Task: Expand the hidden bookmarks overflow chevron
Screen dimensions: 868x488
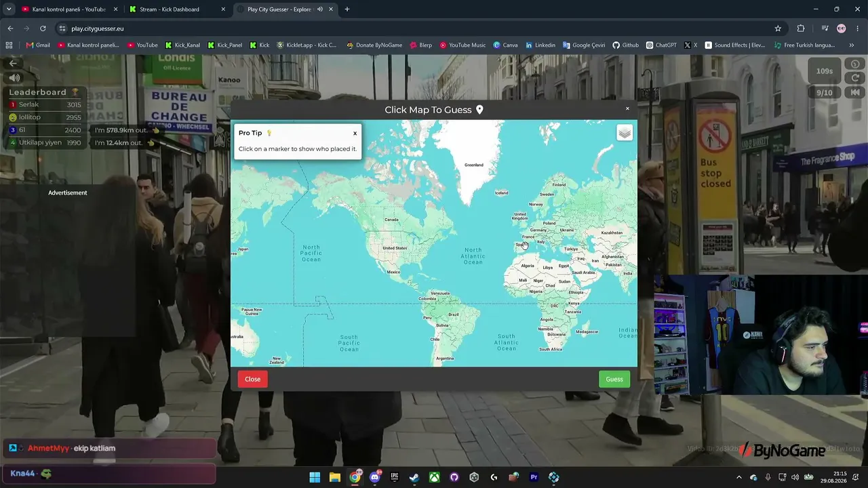Action: [x=852, y=45]
